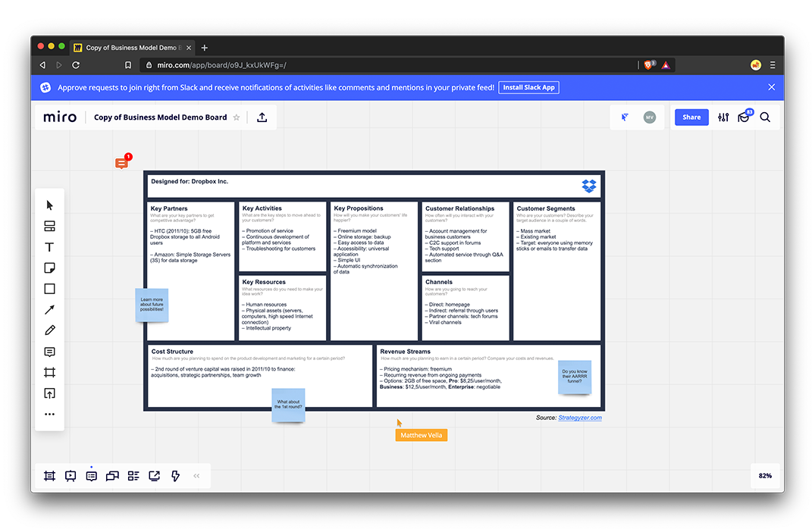Click the Miro logo
The height and width of the screenshot is (529, 812).
(x=60, y=117)
